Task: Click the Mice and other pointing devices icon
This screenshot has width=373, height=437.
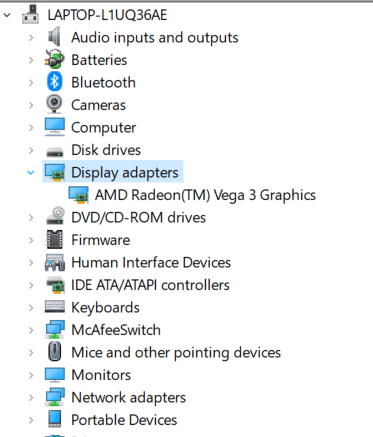Action: coord(55,352)
